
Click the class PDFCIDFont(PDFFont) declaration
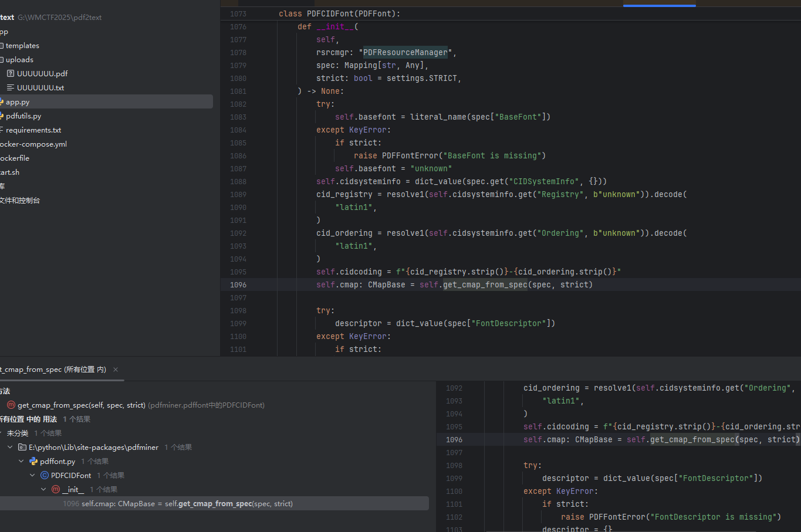[x=339, y=13]
